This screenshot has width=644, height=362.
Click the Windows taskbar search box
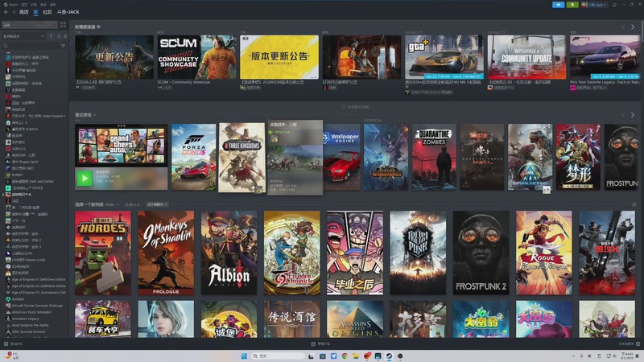click(x=278, y=356)
